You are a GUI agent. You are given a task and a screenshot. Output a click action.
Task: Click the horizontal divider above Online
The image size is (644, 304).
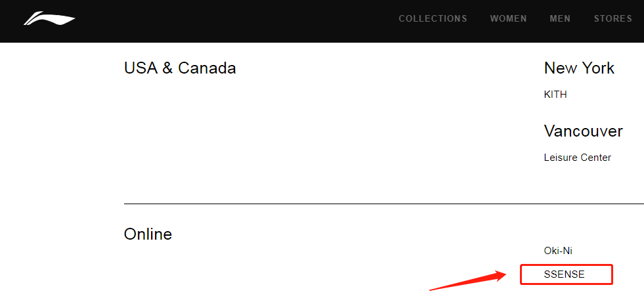pos(383,204)
